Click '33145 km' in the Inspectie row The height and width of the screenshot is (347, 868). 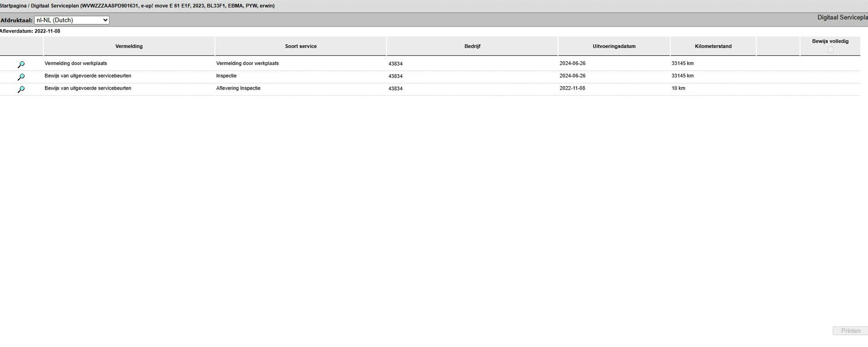pos(682,76)
